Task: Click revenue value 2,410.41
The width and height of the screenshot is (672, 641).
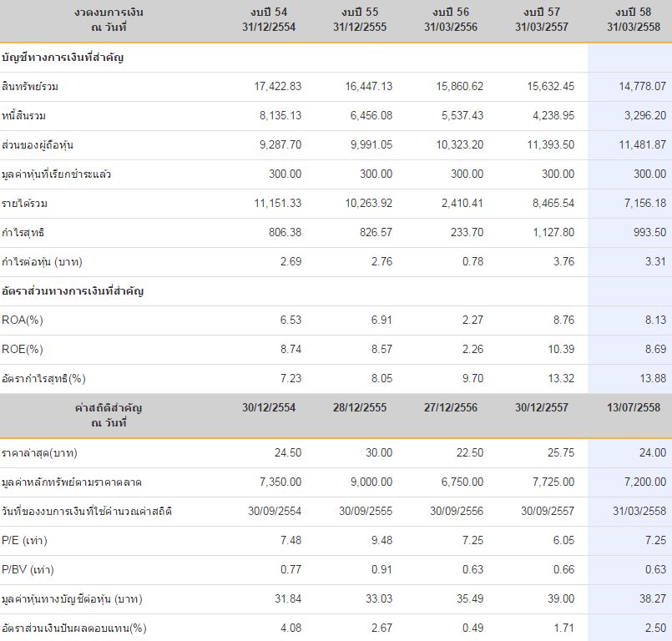Action: click(x=462, y=203)
